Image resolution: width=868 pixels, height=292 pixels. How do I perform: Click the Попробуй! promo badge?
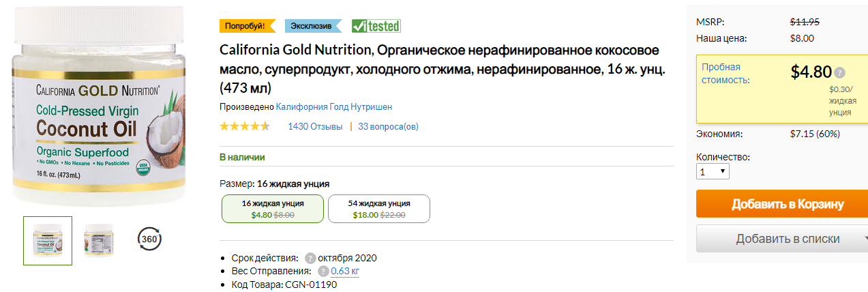coord(247,26)
